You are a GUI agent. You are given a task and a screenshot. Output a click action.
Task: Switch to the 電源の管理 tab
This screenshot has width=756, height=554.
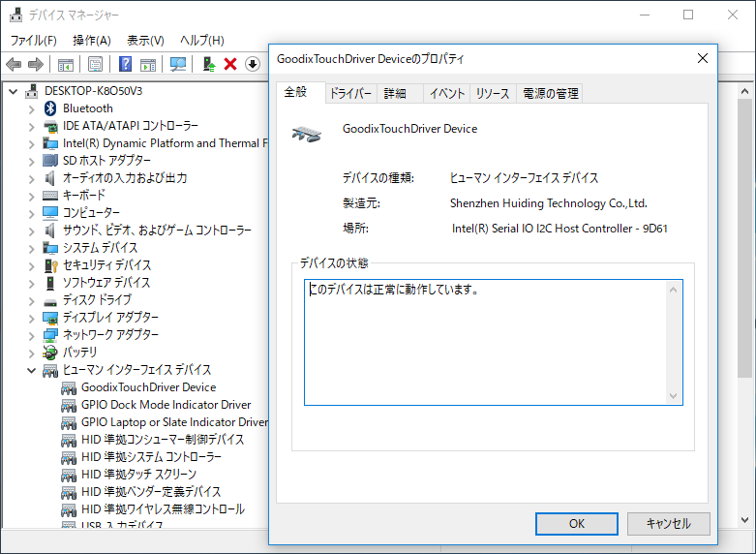click(551, 93)
